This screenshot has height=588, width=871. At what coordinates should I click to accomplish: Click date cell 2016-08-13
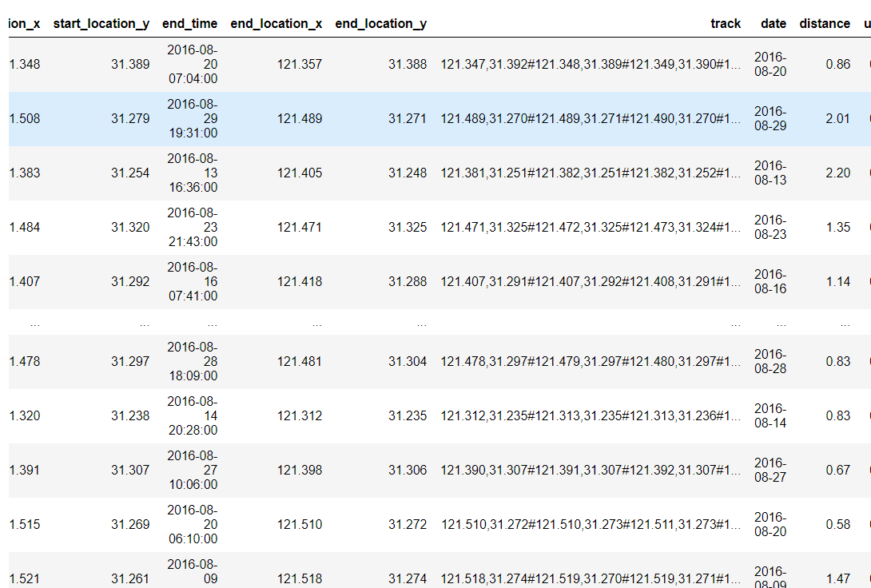[770, 173]
